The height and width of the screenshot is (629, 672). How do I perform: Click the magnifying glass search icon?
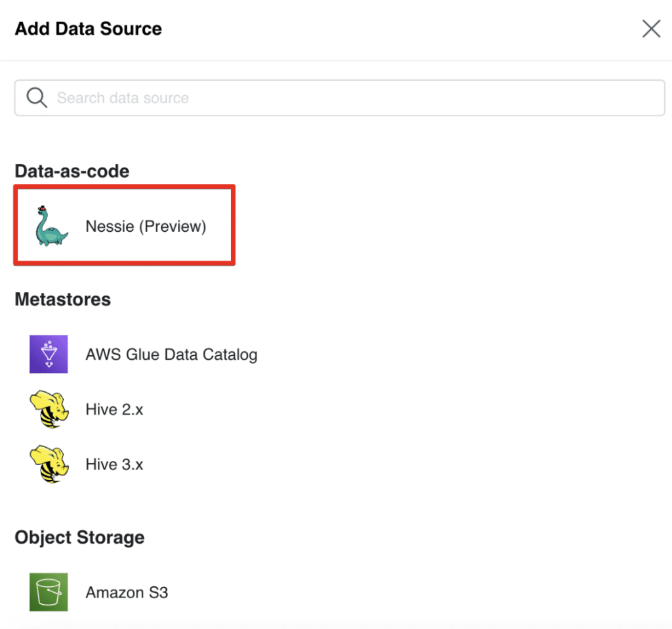pyautogui.click(x=37, y=98)
